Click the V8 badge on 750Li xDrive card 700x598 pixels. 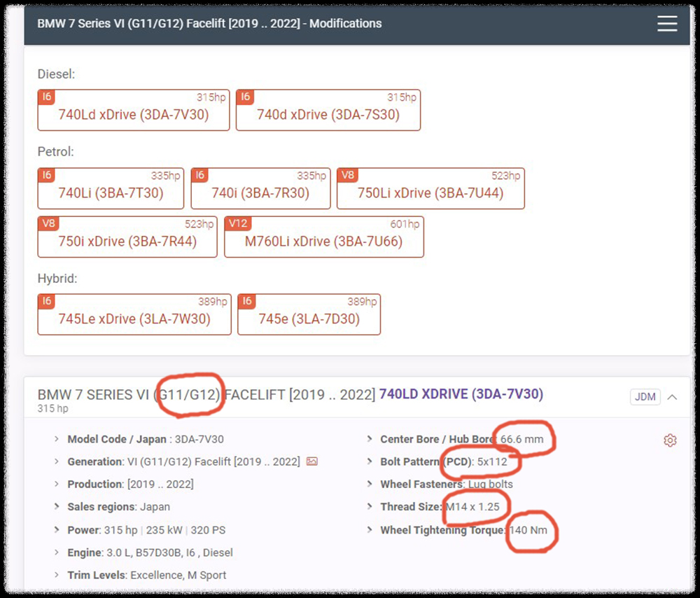click(x=348, y=174)
